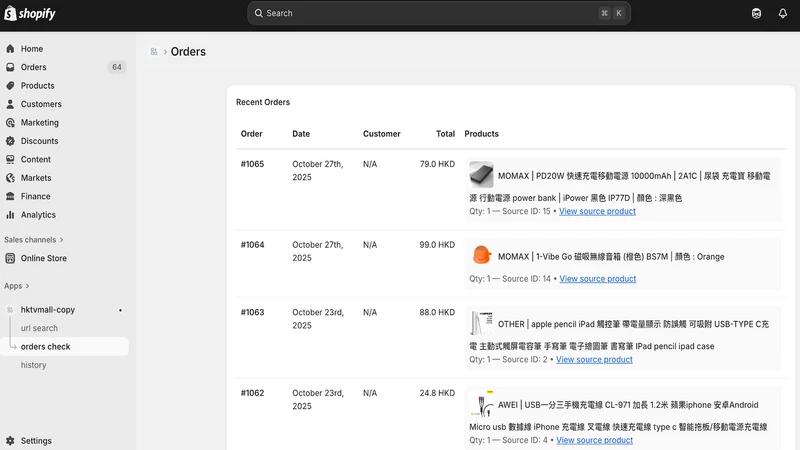Click the Command-K shortcut badge in search

tap(612, 13)
